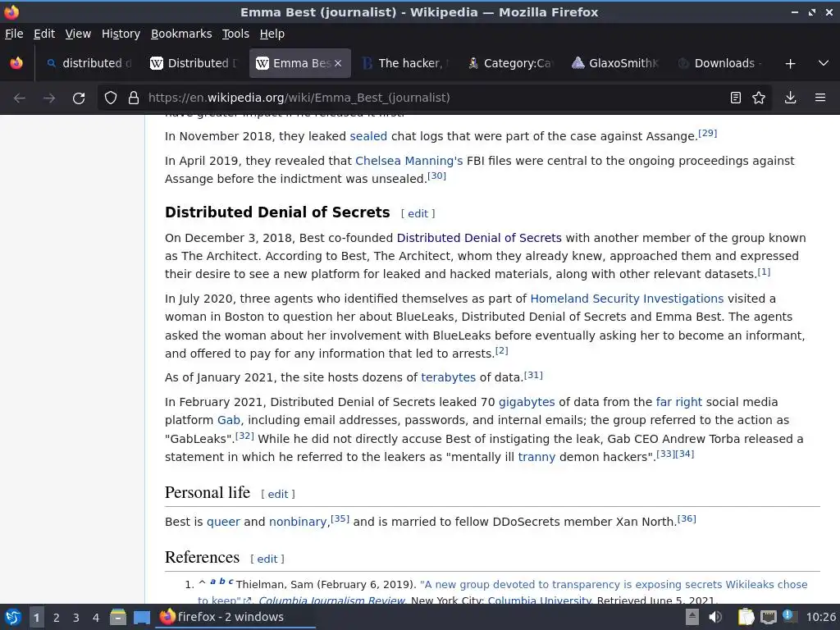Close the Emma Best tab
The width and height of the screenshot is (840, 630).
tap(338, 63)
